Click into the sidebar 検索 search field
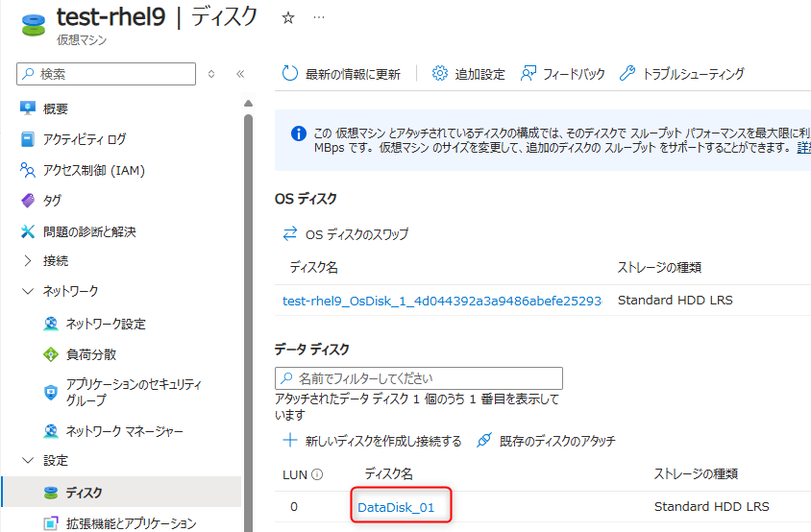The image size is (811, 532). pyautogui.click(x=106, y=74)
